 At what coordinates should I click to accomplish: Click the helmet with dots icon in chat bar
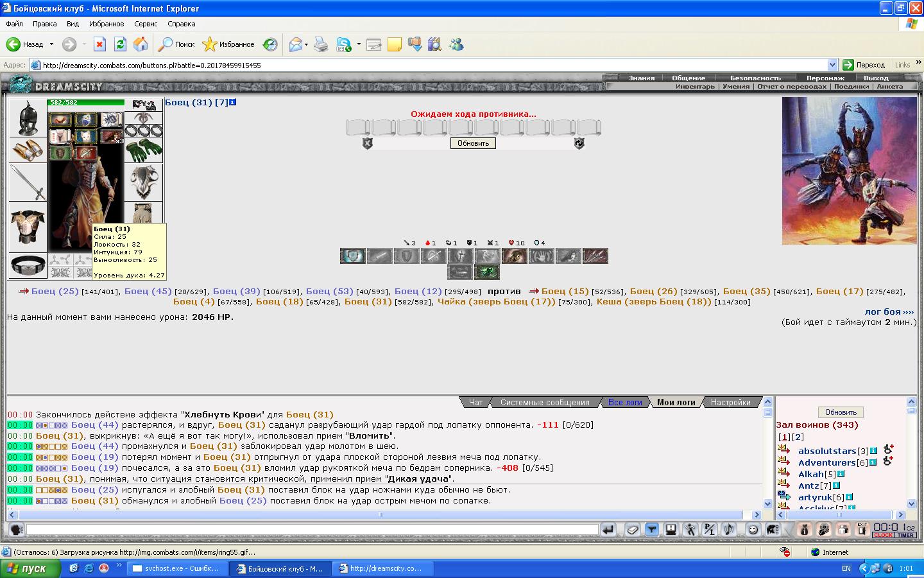[773, 530]
